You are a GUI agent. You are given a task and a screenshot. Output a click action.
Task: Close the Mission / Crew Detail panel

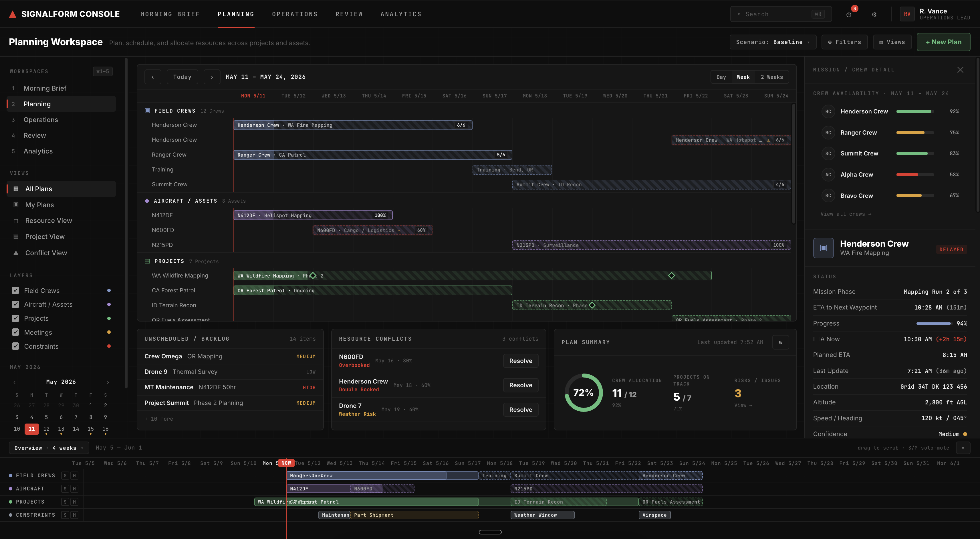[x=960, y=70]
